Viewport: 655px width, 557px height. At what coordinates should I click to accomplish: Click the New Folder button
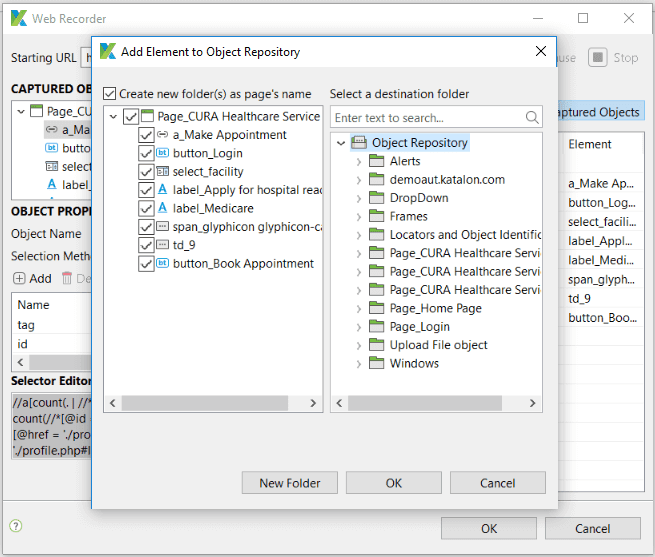pos(289,483)
